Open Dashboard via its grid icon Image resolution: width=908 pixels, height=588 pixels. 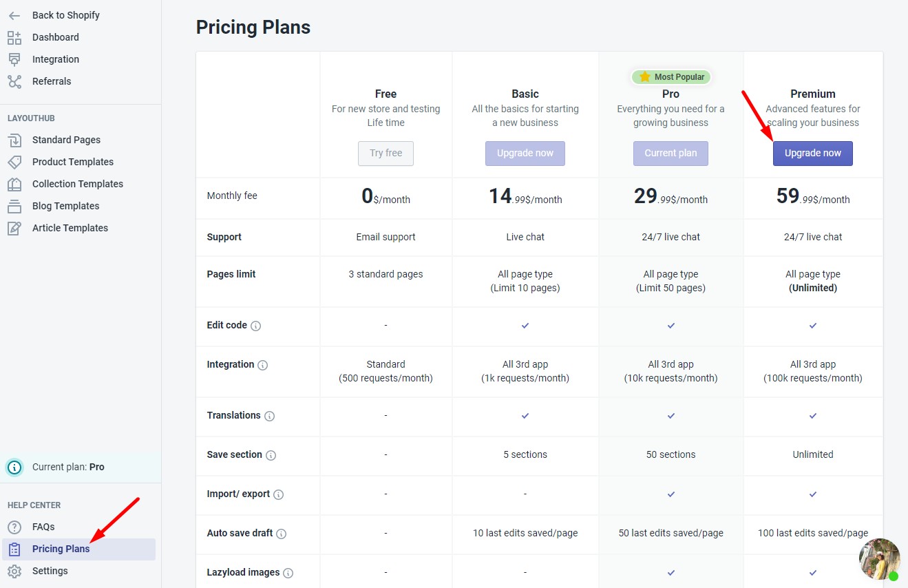tap(14, 37)
